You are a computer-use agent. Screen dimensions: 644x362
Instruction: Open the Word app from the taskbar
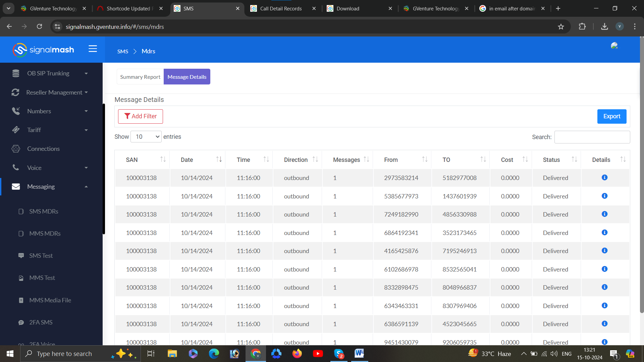[359, 353]
